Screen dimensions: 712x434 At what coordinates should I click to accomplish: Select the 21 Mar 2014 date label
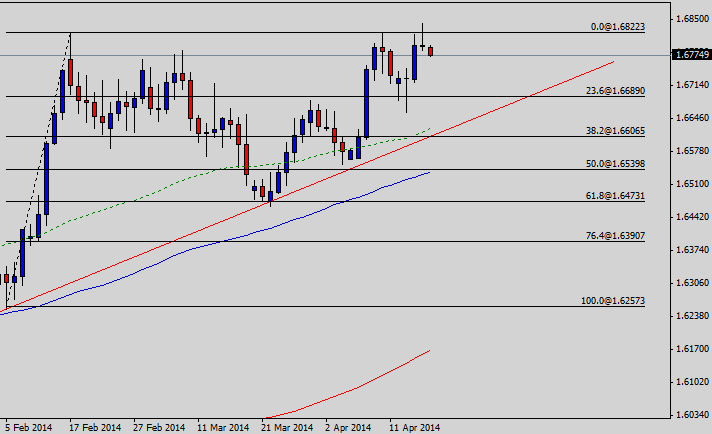[286, 426]
